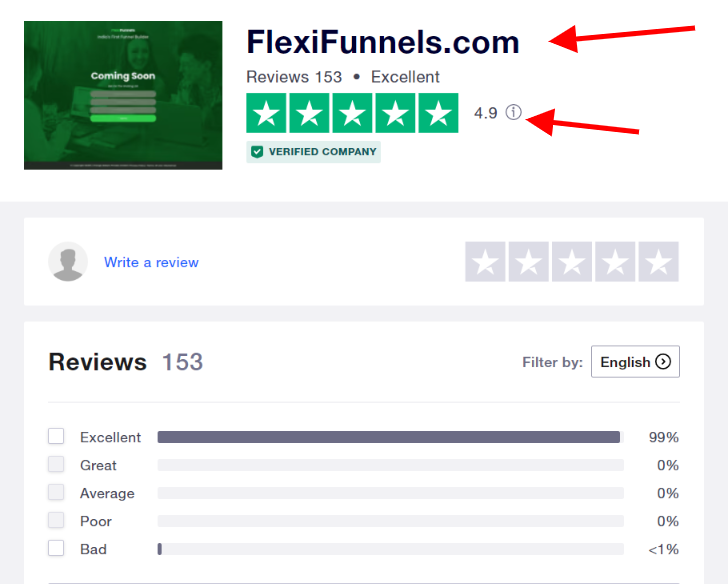Select the fourth empty rating star
This screenshot has width=728, height=584.
coord(615,261)
